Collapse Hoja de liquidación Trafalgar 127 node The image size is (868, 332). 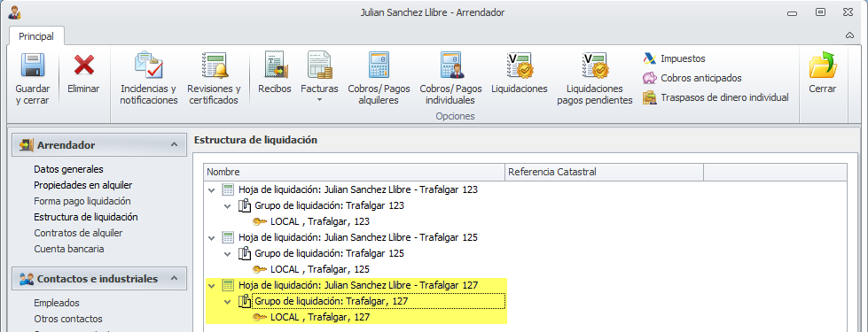211,286
